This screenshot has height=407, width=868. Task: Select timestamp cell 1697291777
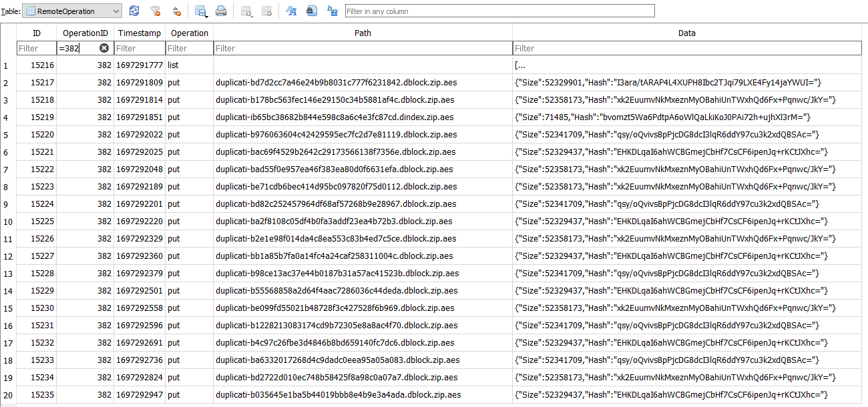click(140, 65)
